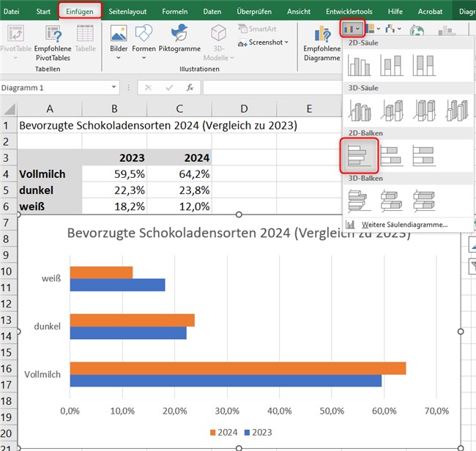Open the column chart dropdown button
The image size is (476, 451).
point(352,29)
